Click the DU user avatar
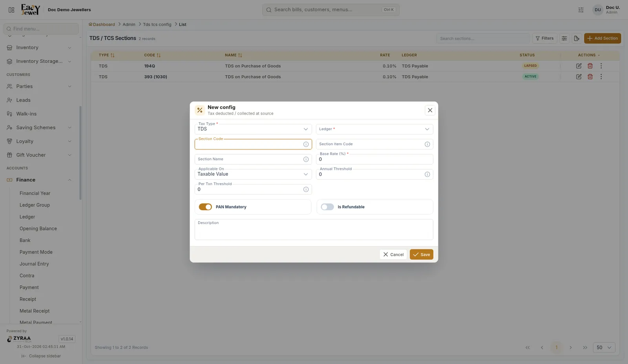 [x=597, y=10]
